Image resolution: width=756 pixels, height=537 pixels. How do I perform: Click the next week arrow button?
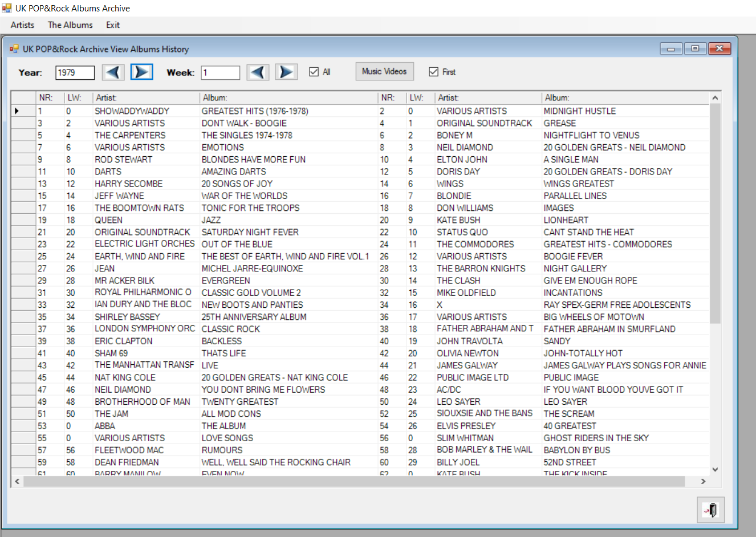[x=287, y=72]
